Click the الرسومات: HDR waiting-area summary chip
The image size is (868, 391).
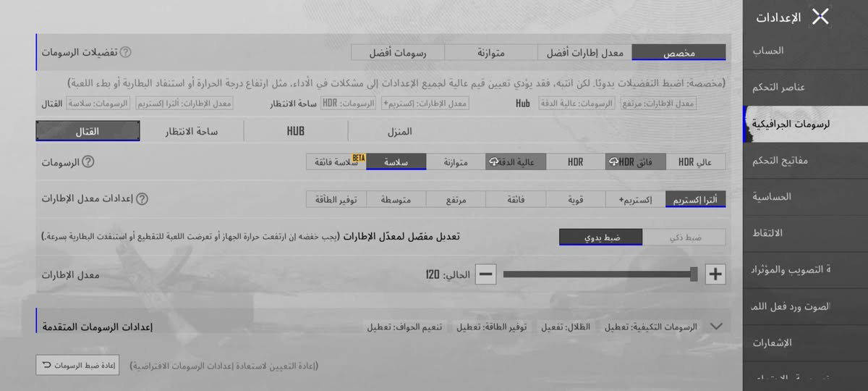point(349,104)
